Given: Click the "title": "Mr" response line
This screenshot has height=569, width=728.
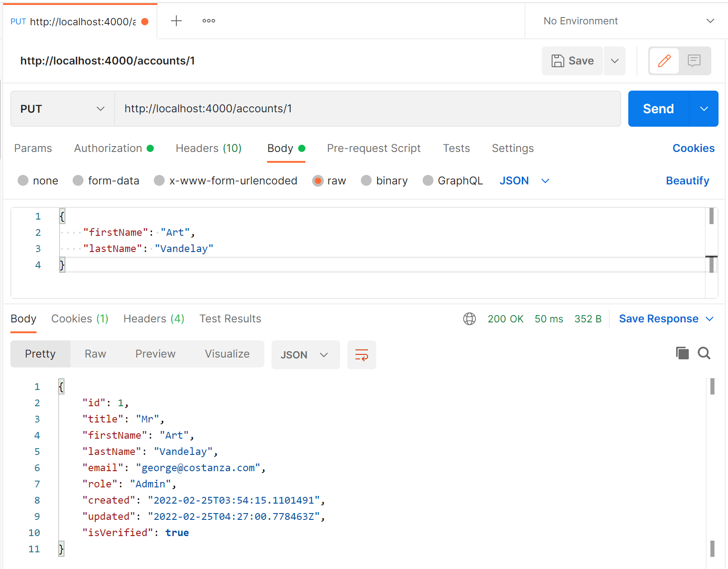Looking at the screenshot, I should pyautogui.click(x=123, y=419).
